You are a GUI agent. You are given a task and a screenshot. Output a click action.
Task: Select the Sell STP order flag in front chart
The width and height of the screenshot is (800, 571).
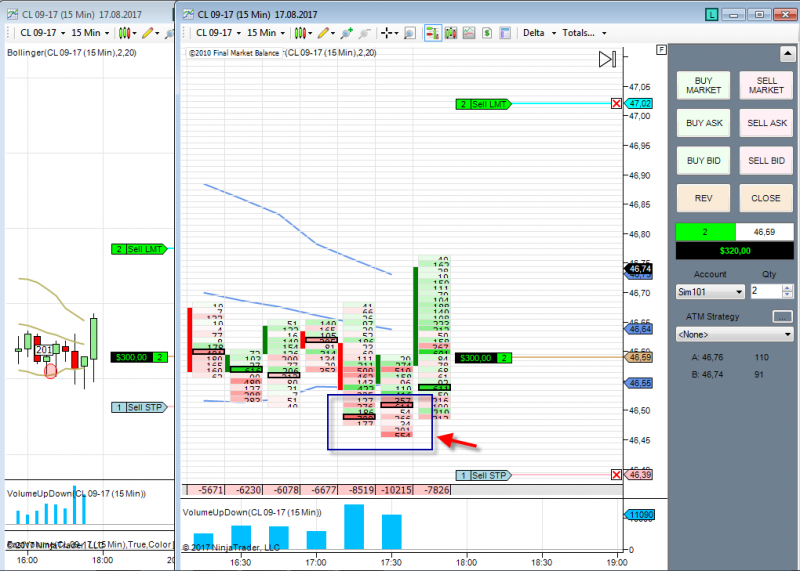[483, 476]
